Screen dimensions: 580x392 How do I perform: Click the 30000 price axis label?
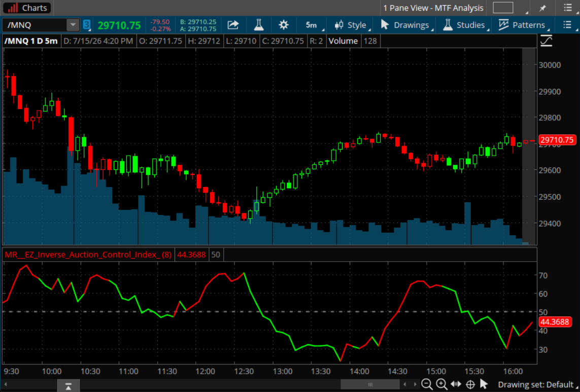(x=550, y=65)
